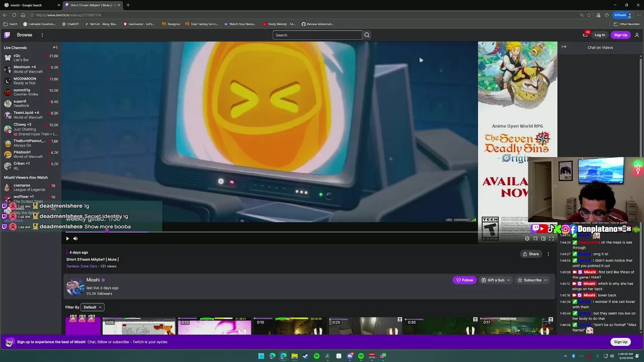Image resolution: width=644 pixels, height=362 pixels.
Task: Open video more-options three-dot menu
Action: coord(548,254)
